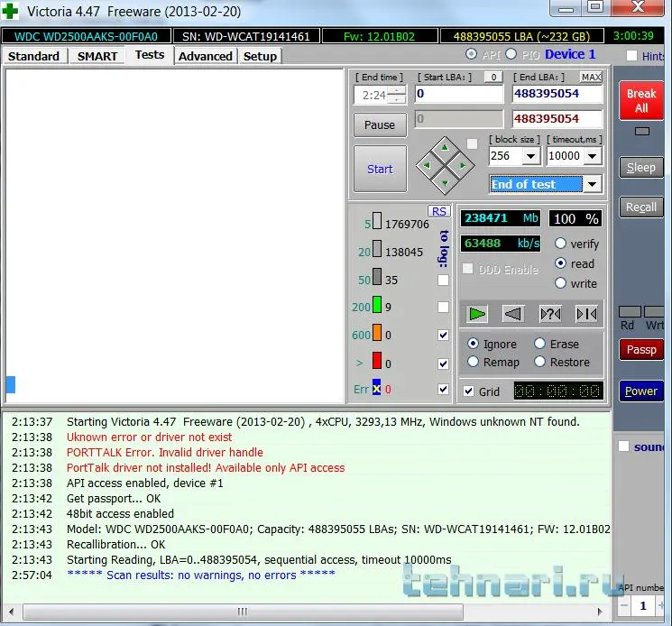Click the Start scan button
672x626 pixels.
[380, 169]
